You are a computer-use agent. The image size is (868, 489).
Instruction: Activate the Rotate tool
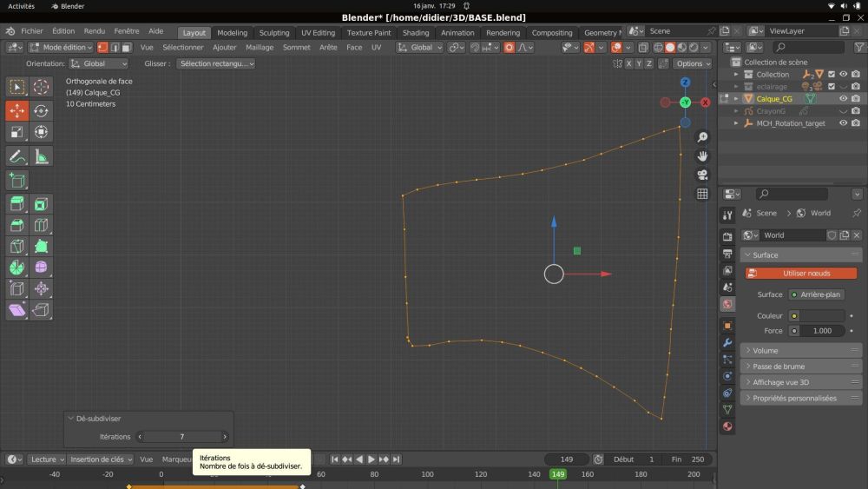(41, 110)
